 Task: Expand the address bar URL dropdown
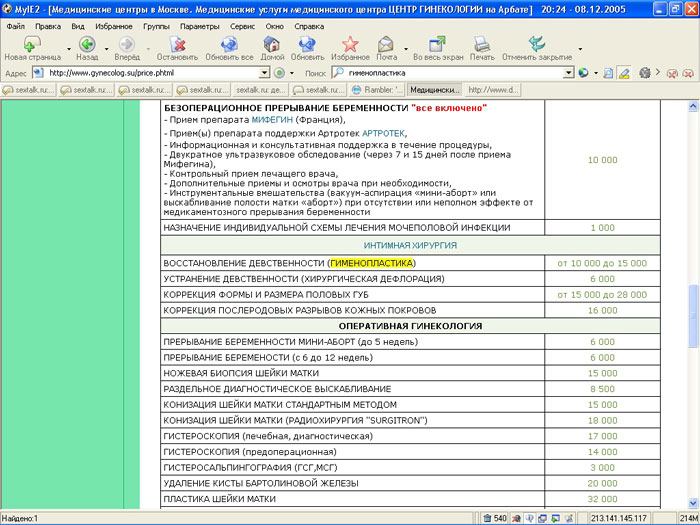[263, 73]
